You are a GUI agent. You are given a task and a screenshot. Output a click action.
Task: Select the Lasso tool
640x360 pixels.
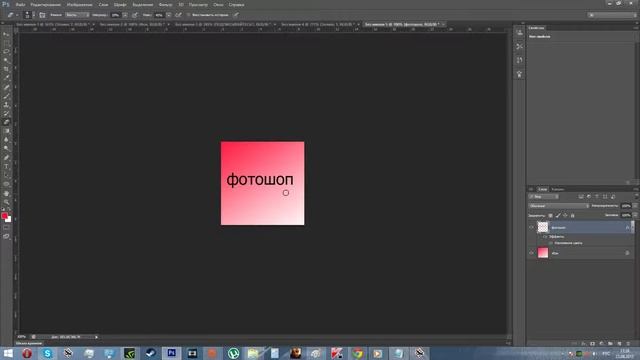(6, 52)
